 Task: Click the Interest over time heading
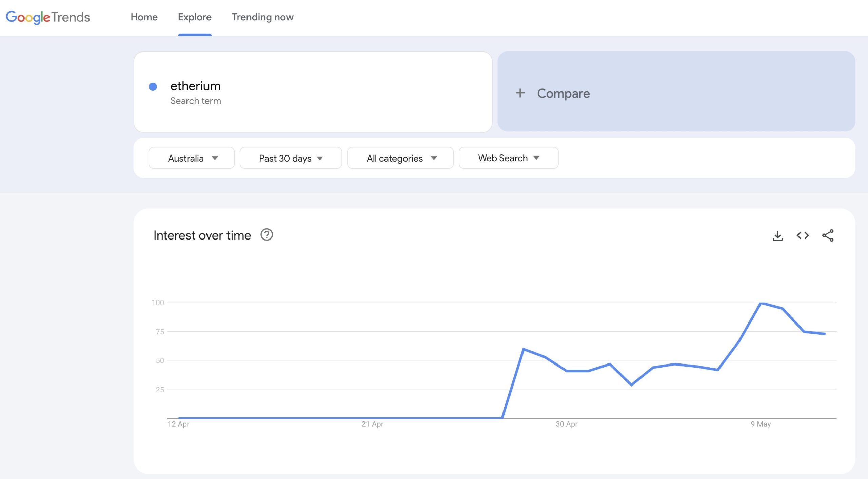coord(202,235)
